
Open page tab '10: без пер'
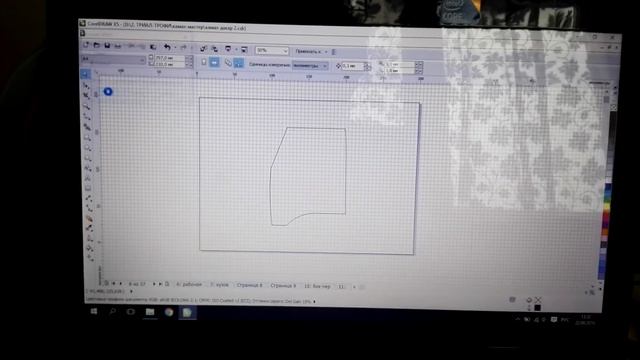[317, 286]
